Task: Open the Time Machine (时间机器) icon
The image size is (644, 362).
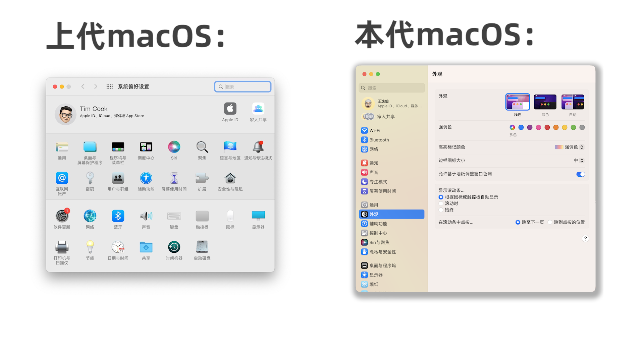Action: tap(174, 247)
